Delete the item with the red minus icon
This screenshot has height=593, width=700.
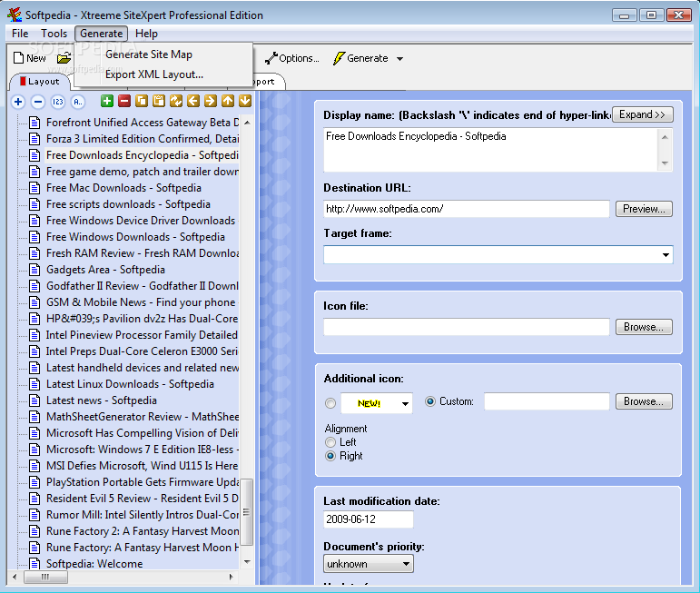124,101
